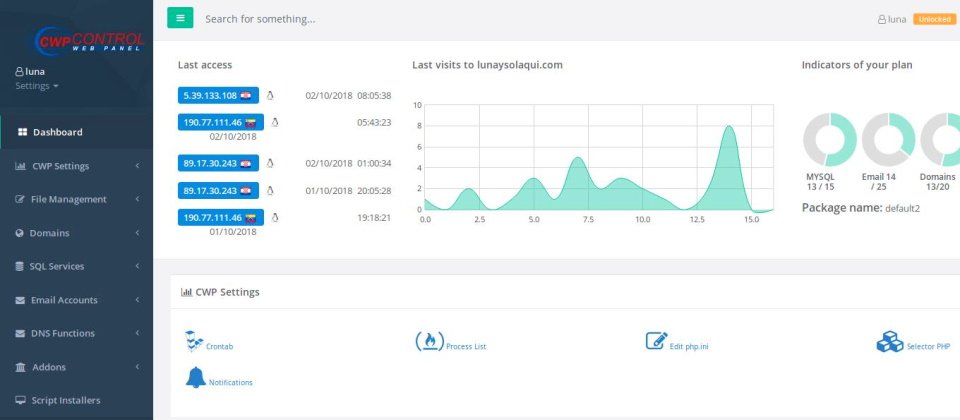This screenshot has width=960, height=420.
Task: Open the Settings dropdown under luna
Action: pyautogui.click(x=36, y=86)
